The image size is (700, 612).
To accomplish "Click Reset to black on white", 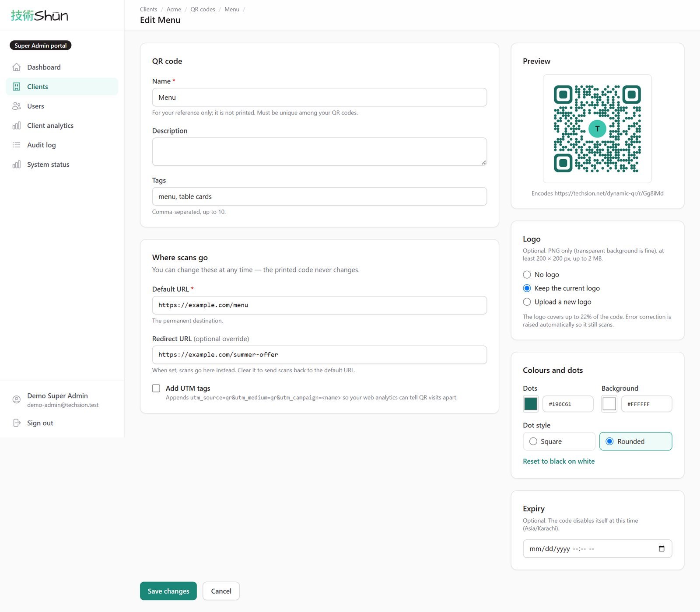I will pos(559,461).
